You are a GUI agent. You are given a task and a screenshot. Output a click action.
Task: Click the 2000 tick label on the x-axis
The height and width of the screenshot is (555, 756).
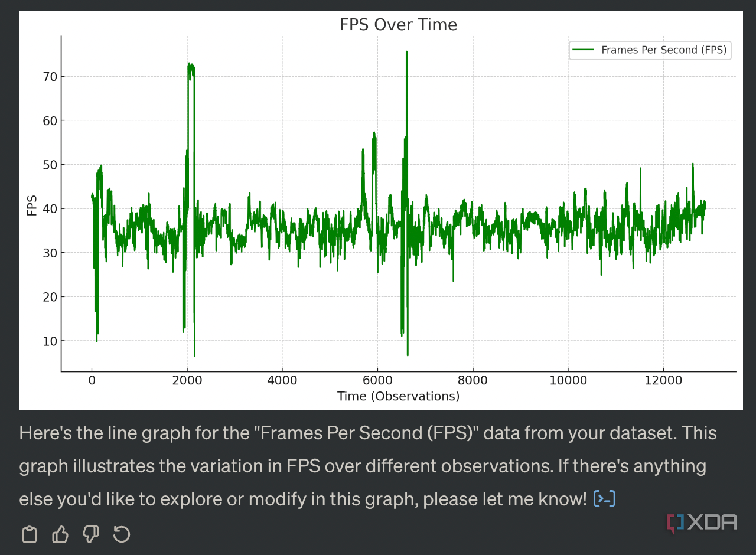(x=187, y=381)
